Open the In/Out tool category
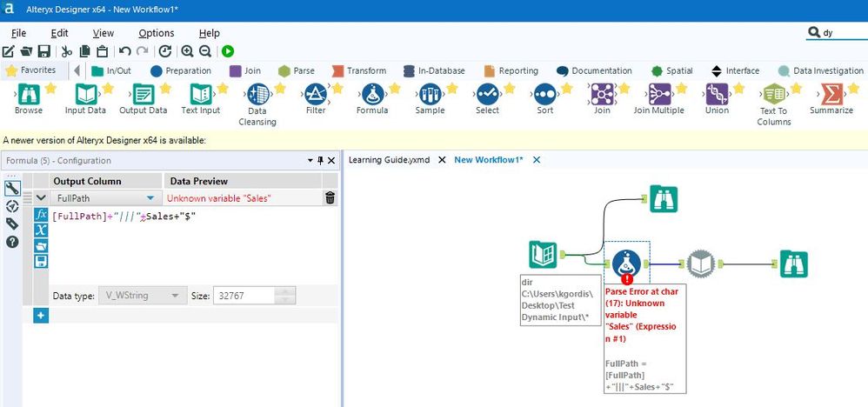This screenshot has height=407, width=868. tap(111, 71)
